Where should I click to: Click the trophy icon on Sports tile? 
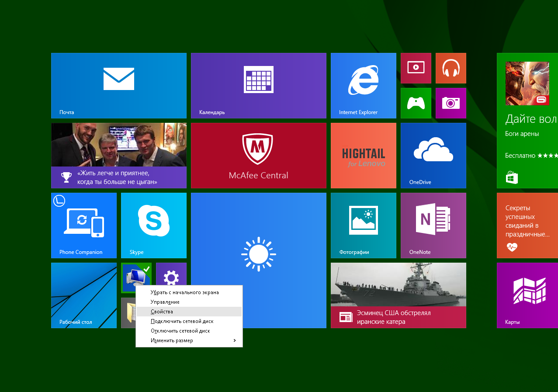coord(66,177)
